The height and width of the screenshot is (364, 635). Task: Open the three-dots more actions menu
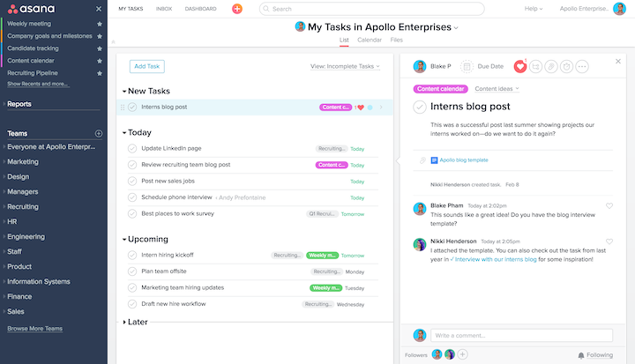tap(582, 66)
